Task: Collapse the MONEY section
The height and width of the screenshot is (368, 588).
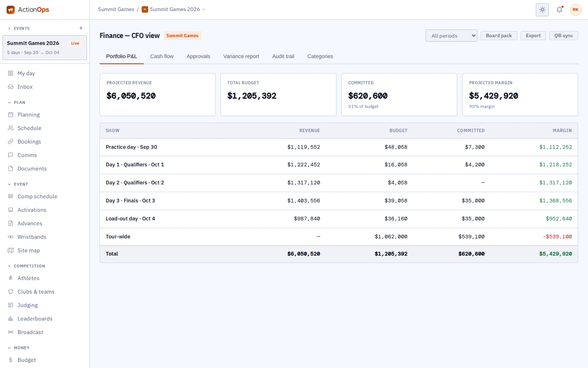Action: [18, 348]
